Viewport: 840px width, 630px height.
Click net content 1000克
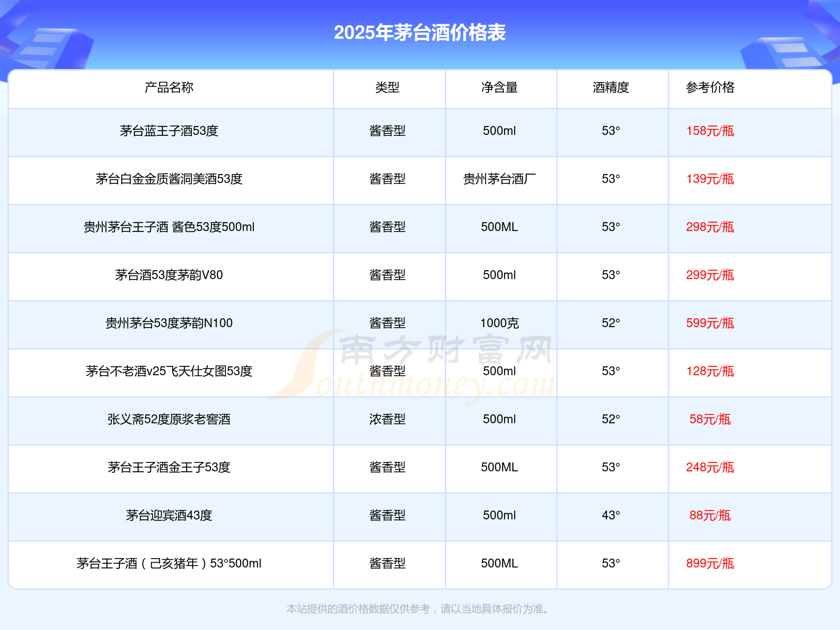[x=499, y=323]
